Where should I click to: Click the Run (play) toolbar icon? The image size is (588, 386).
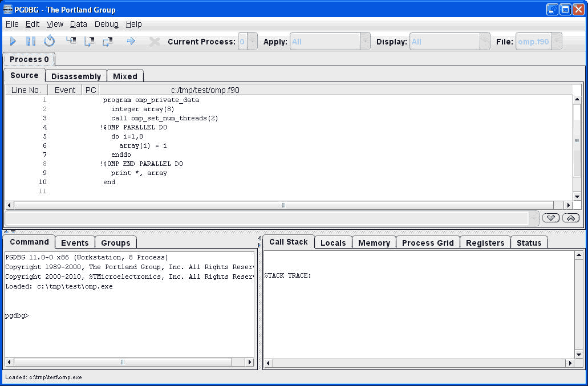tap(13, 41)
